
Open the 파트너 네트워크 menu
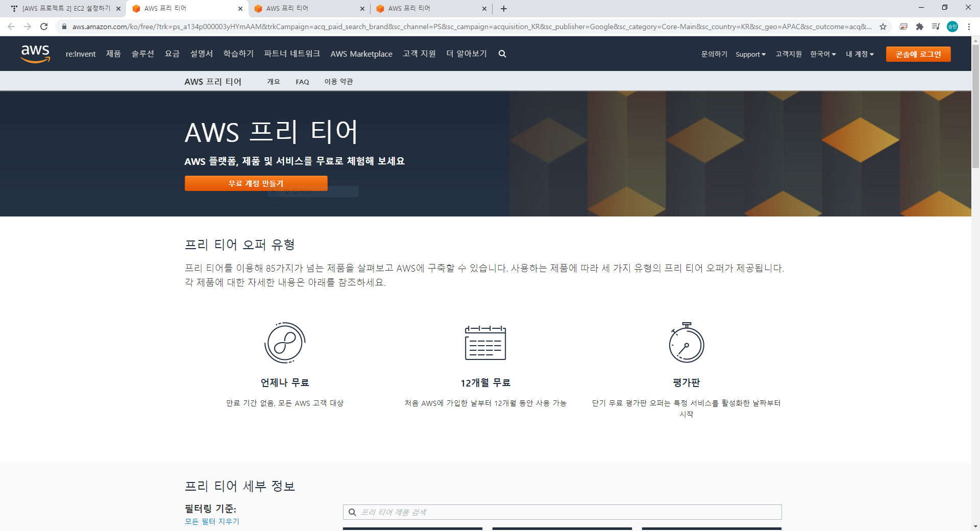[292, 54]
